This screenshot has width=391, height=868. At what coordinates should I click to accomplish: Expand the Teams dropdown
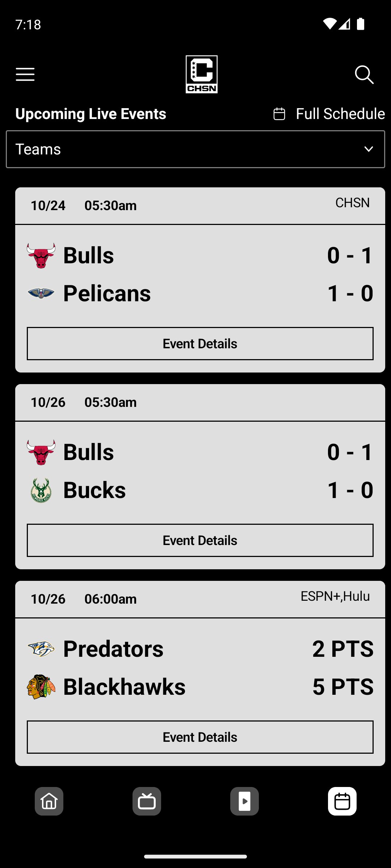(x=195, y=149)
